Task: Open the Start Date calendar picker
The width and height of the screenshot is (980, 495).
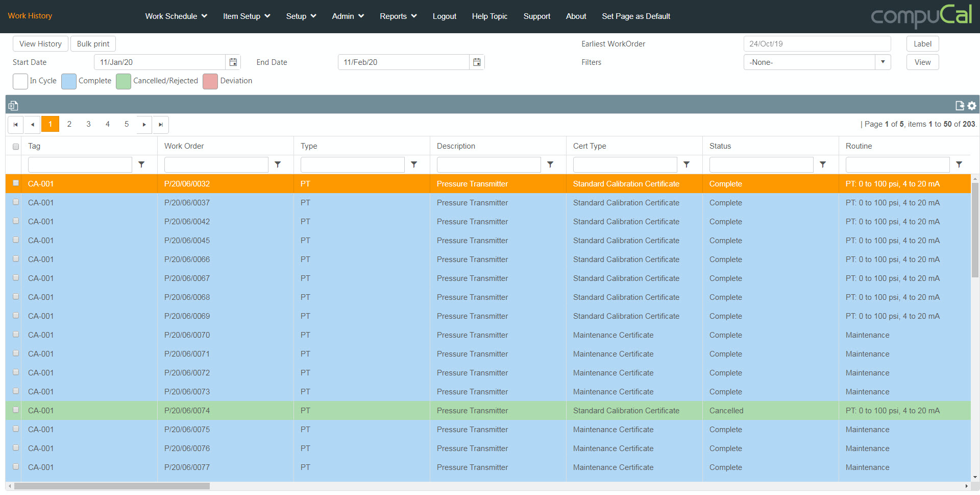Action: click(x=233, y=62)
